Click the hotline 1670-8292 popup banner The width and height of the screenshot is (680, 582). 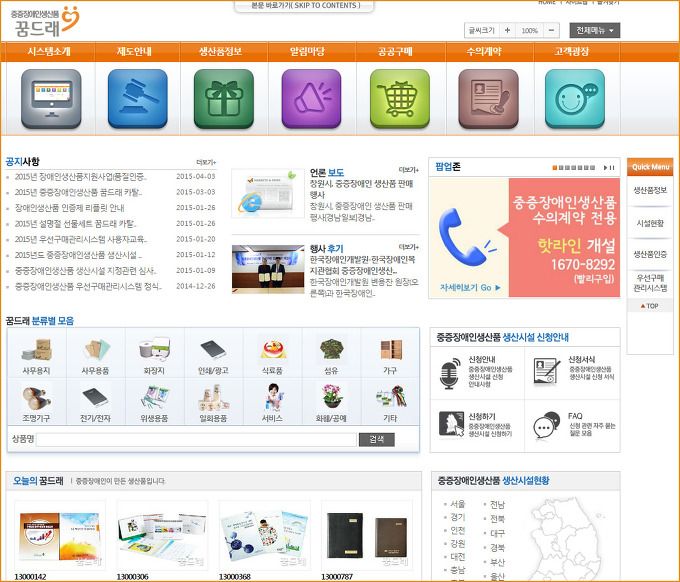[x=524, y=238]
